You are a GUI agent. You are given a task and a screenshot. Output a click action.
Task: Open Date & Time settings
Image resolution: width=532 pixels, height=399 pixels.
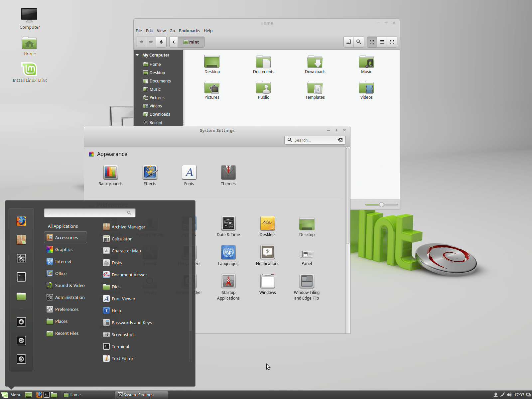pos(228,226)
